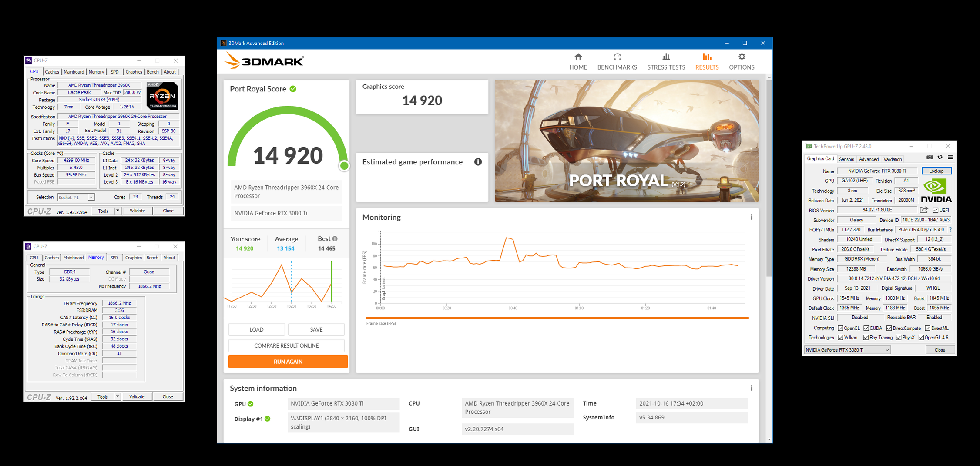Click the orange RUN AGAIN button
This screenshot has width=980, height=466.
pos(288,362)
